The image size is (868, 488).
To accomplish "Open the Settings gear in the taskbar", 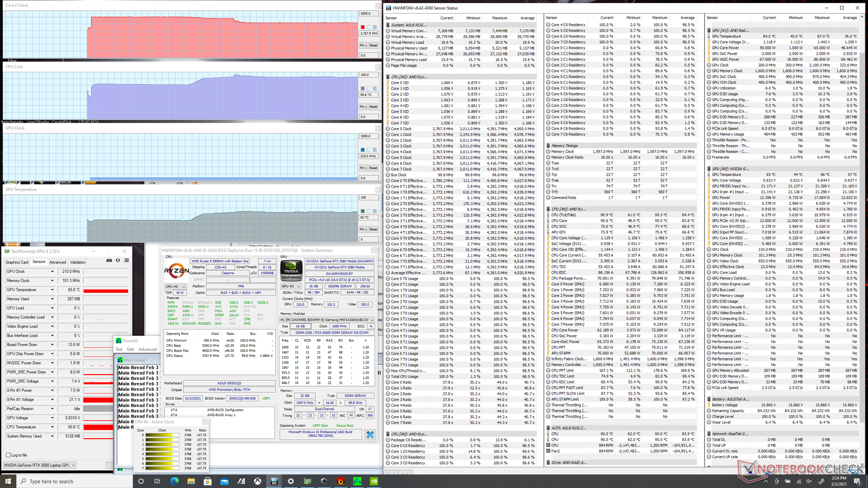I will (291, 481).
